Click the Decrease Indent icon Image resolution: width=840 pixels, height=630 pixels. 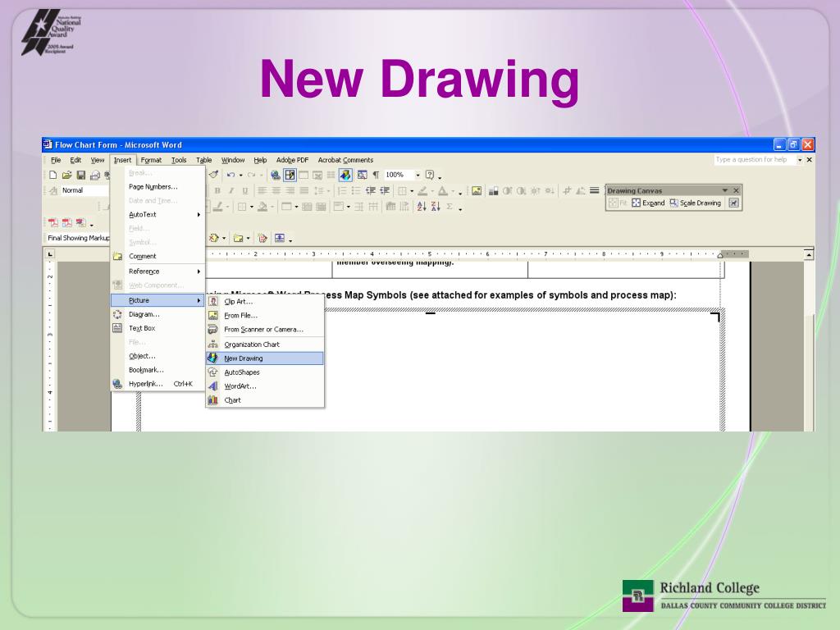click(x=370, y=190)
